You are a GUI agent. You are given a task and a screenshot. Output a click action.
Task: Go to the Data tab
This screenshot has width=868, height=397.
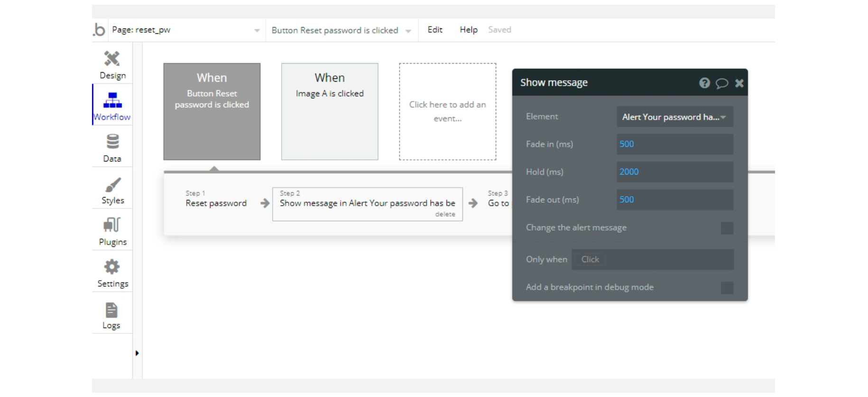click(x=112, y=148)
